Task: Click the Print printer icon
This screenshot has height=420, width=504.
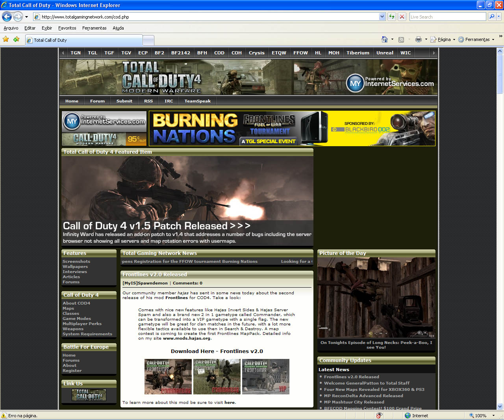Action: point(418,39)
